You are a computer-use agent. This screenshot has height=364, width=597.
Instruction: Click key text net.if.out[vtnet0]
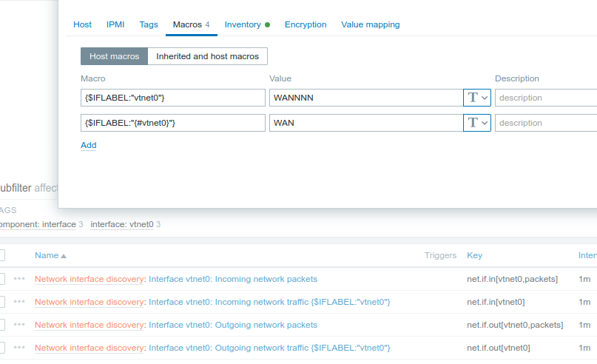click(x=499, y=348)
